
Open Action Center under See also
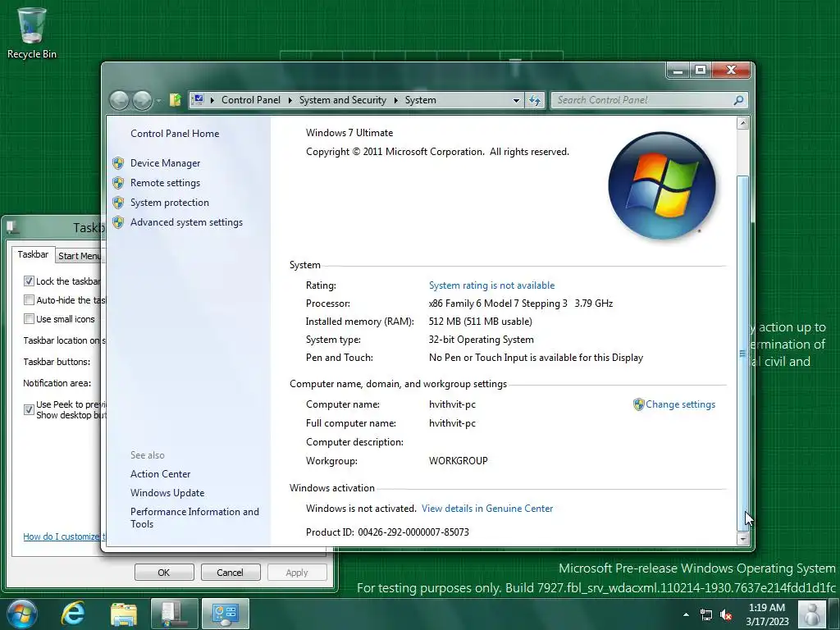160,474
